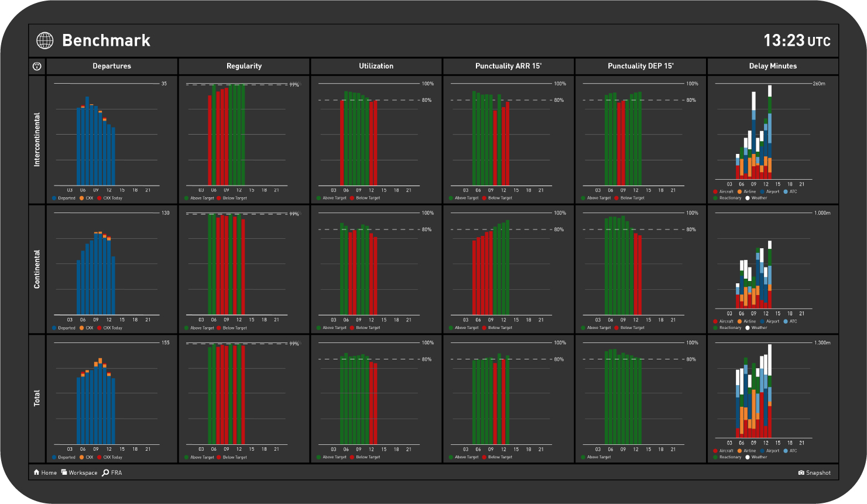Select the Delay Minutes column header
Image resolution: width=867 pixels, height=504 pixels.
click(773, 66)
